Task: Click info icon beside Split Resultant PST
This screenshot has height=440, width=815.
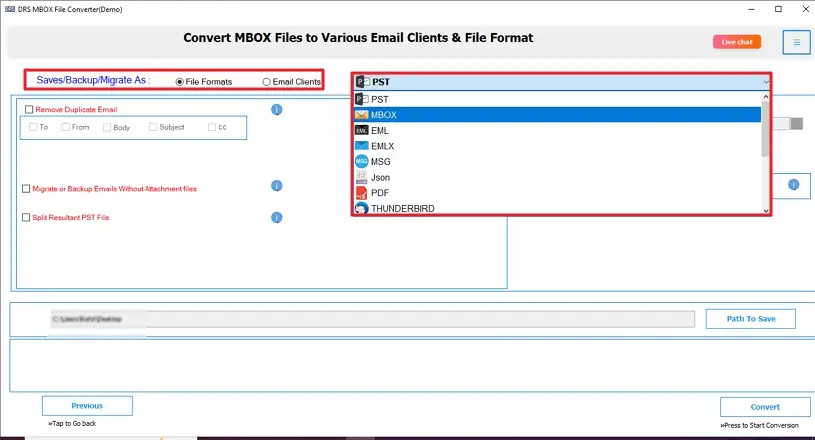Action: 277,217
